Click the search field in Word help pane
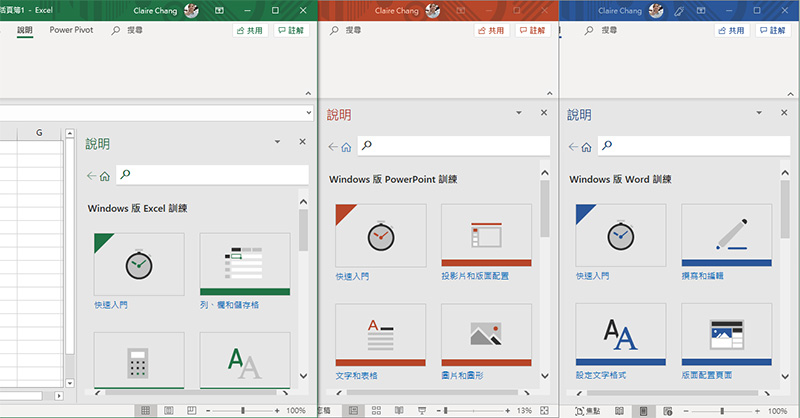 pyautogui.click(x=694, y=146)
